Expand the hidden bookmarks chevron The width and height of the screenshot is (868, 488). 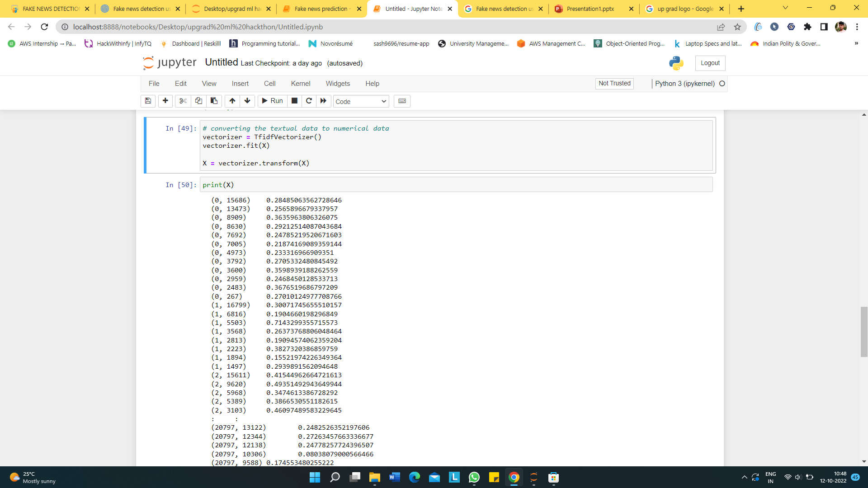click(x=856, y=43)
